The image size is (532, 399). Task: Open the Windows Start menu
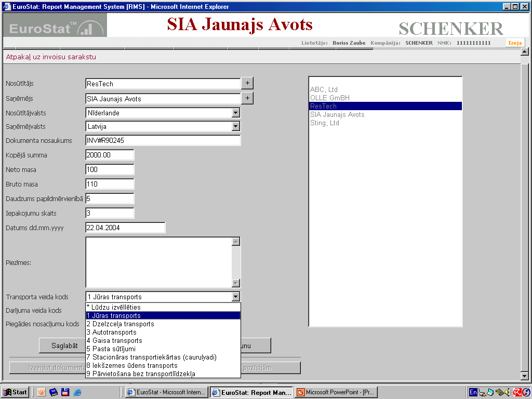pos(15,392)
